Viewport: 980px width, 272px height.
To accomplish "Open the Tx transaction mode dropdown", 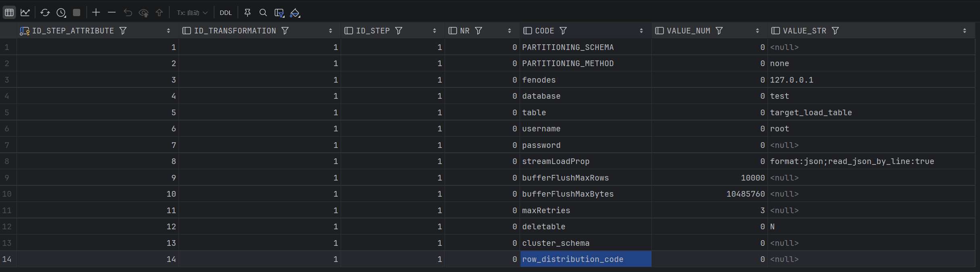I will click(x=192, y=12).
